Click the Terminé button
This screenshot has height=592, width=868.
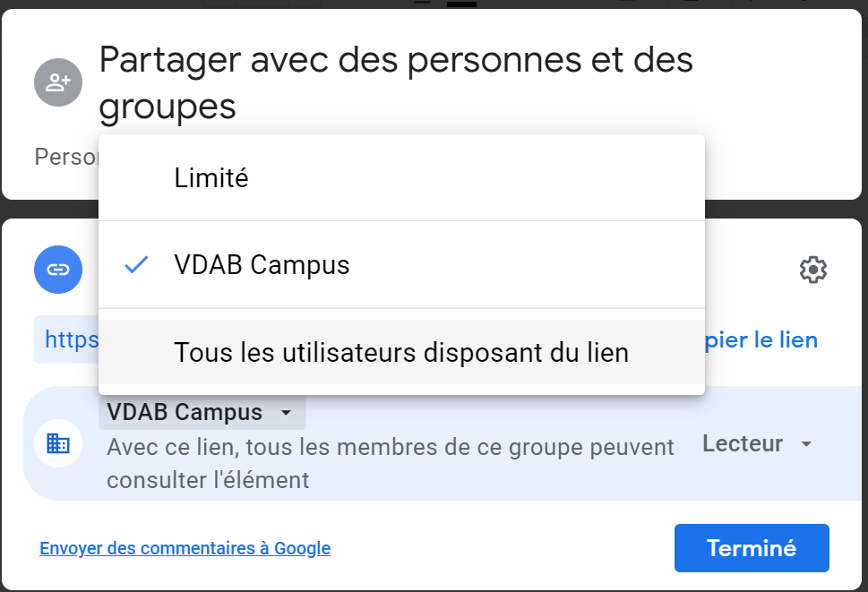tap(752, 548)
